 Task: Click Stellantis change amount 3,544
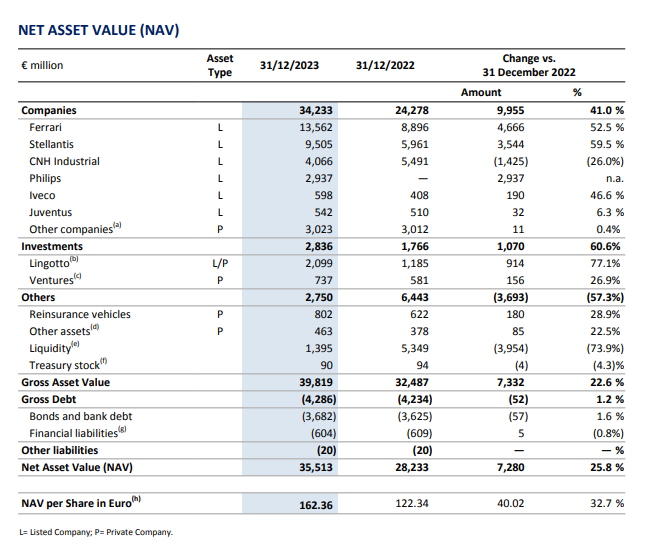tap(511, 144)
